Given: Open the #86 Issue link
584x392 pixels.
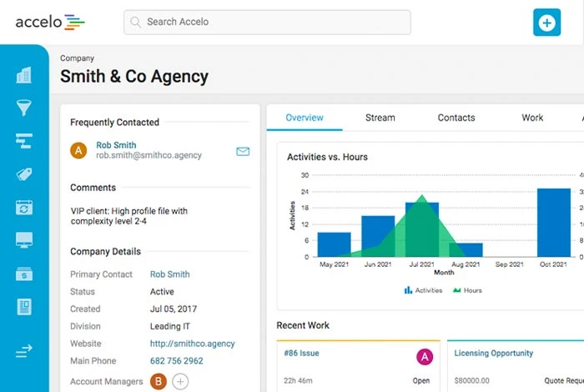Looking at the screenshot, I should [x=301, y=354].
